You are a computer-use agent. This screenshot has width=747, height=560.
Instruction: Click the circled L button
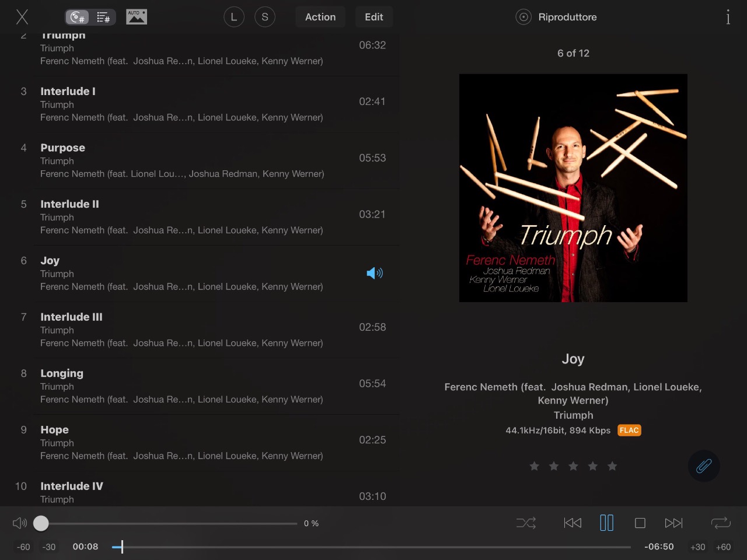[x=234, y=17]
